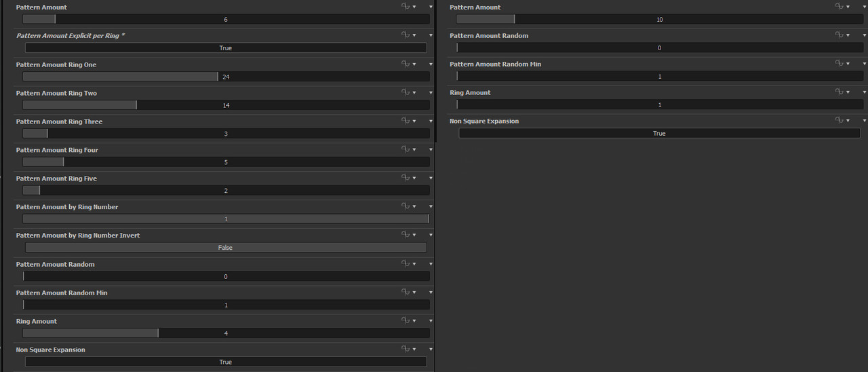This screenshot has width=868, height=372.
Task: Click the right panel Ring Amount slider showing 1
Action: coord(660,105)
